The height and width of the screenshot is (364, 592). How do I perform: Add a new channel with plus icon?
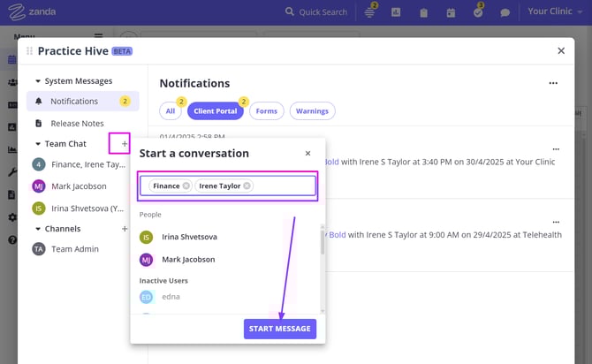point(124,229)
